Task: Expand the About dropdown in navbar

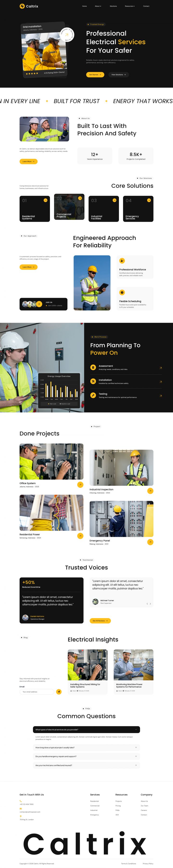Action: [98, 6]
